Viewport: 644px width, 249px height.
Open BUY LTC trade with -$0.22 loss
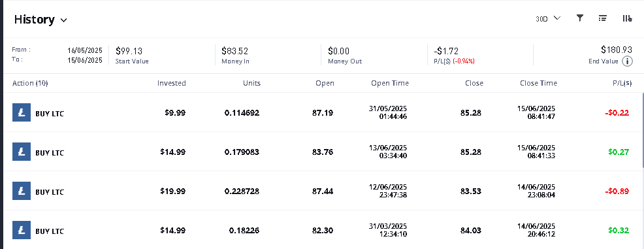point(322,112)
